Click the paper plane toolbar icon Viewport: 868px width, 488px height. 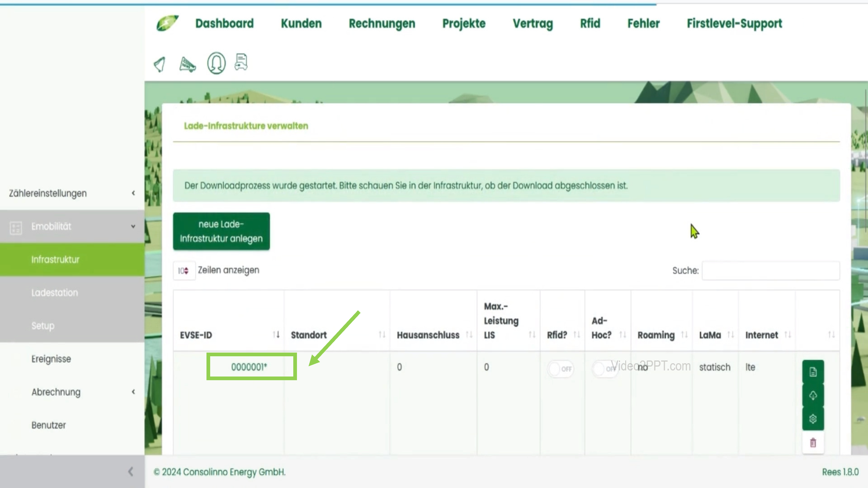160,64
